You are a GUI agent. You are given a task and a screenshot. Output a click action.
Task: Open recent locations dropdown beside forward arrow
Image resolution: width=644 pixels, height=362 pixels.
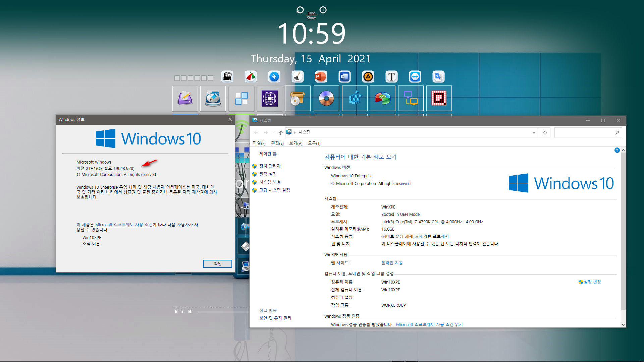pyautogui.click(x=274, y=132)
